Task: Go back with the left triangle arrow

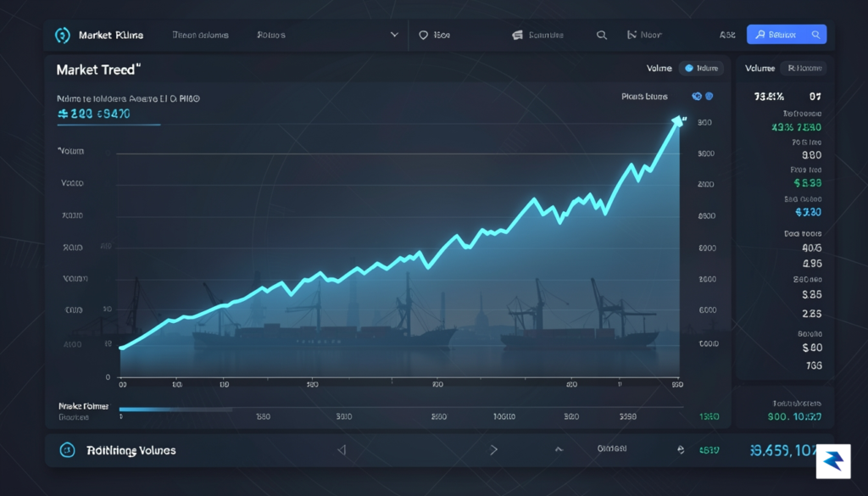Action: tap(342, 450)
